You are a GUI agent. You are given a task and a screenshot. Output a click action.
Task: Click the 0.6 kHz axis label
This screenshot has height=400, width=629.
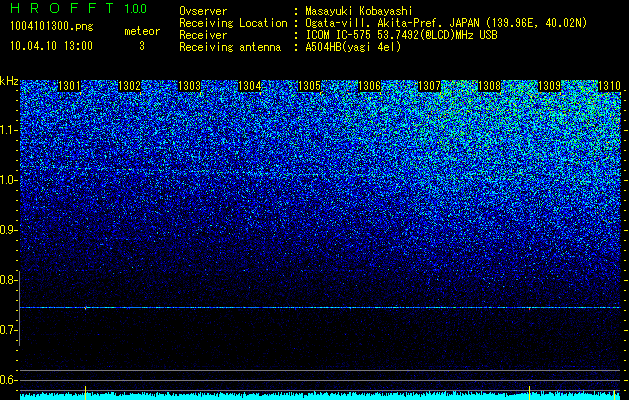pos(8,380)
